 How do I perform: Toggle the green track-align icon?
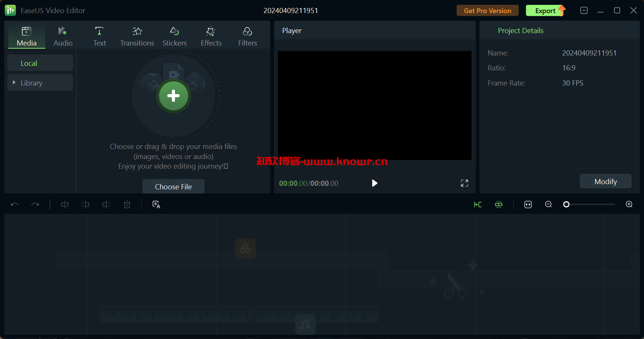coord(499,205)
